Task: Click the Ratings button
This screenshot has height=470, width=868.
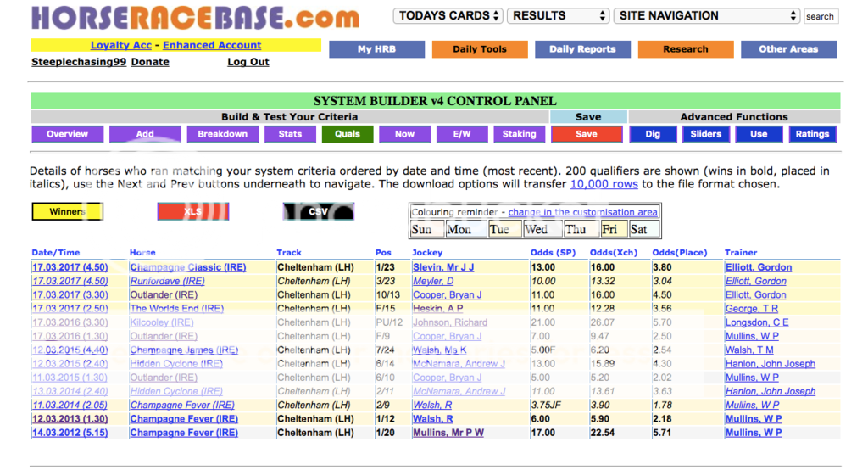Action: [812, 134]
